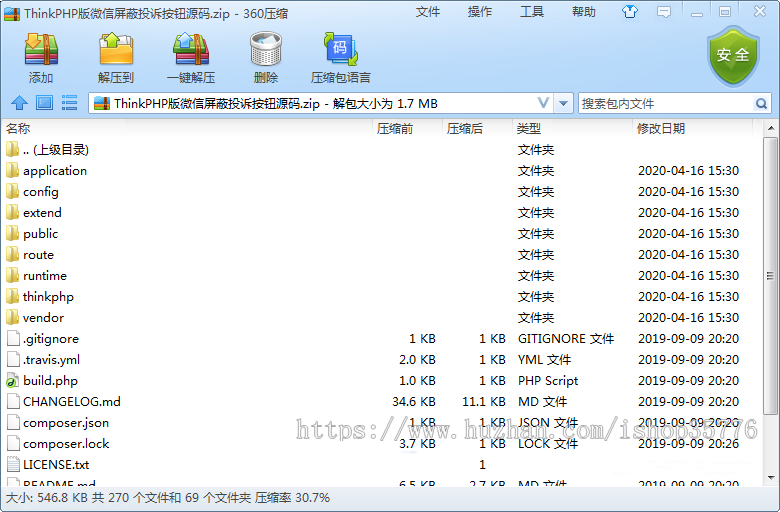Click the 压缩包语言 (Archive language) icon
780x512 pixels.
coord(341,49)
